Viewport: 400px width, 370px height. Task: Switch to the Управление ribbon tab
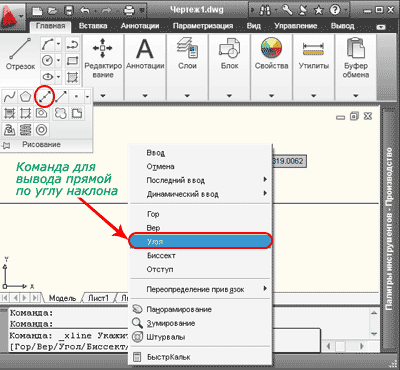coord(295,26)
